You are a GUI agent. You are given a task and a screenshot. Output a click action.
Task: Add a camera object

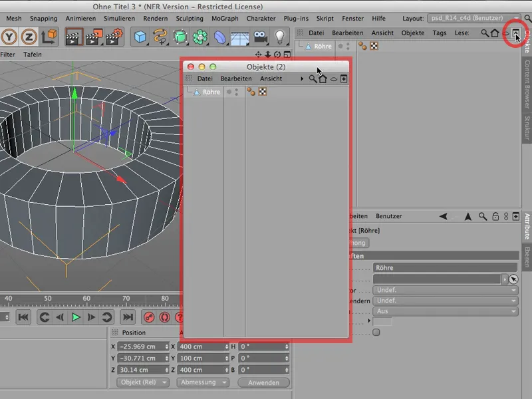(260, 37)
